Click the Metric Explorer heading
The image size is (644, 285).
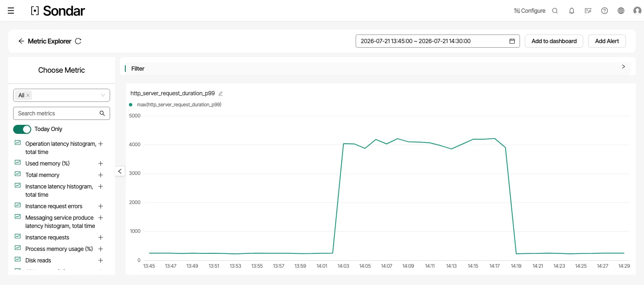coord(50,41)
